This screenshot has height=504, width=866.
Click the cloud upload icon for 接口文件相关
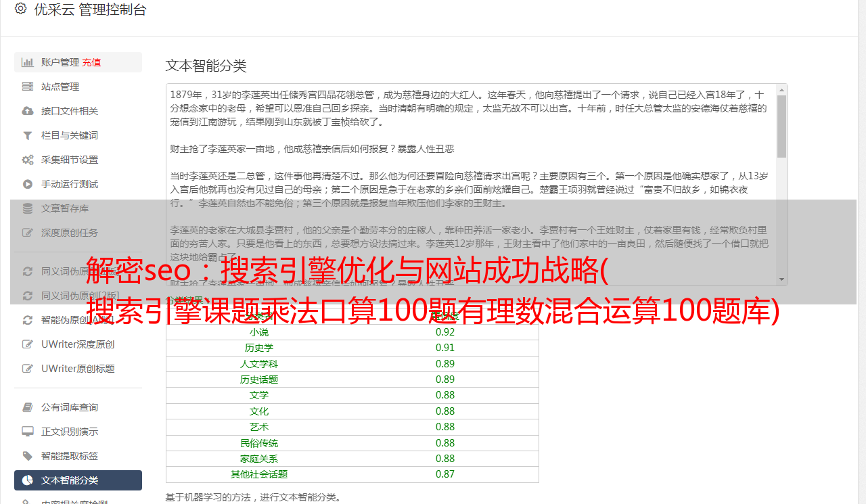coord(28,111)
